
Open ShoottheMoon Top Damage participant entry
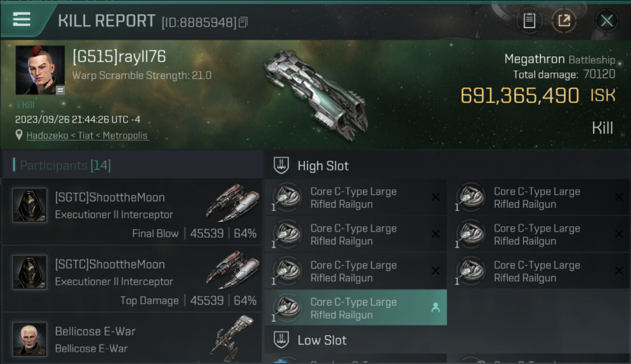132,278
